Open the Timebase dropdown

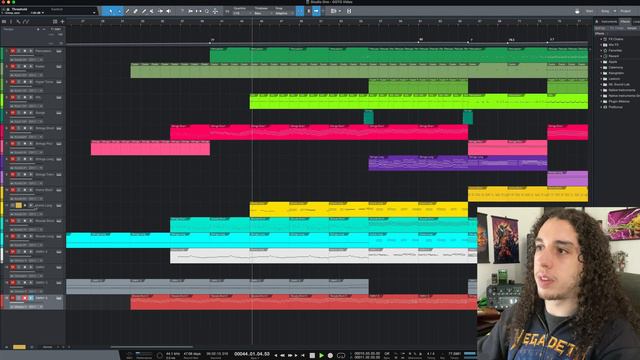click(262, 13)
